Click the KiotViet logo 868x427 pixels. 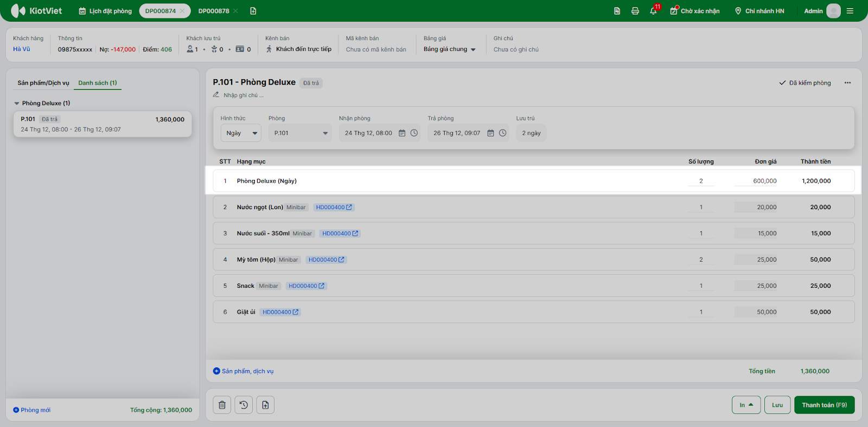pyautogui.click(x=36, y=11)
